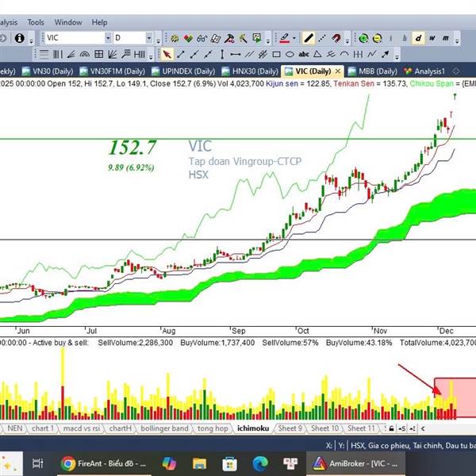The width and height of the screenshot is (476, 476).
Task: Toggle the sheet lock icon
Action: (391, 428)
